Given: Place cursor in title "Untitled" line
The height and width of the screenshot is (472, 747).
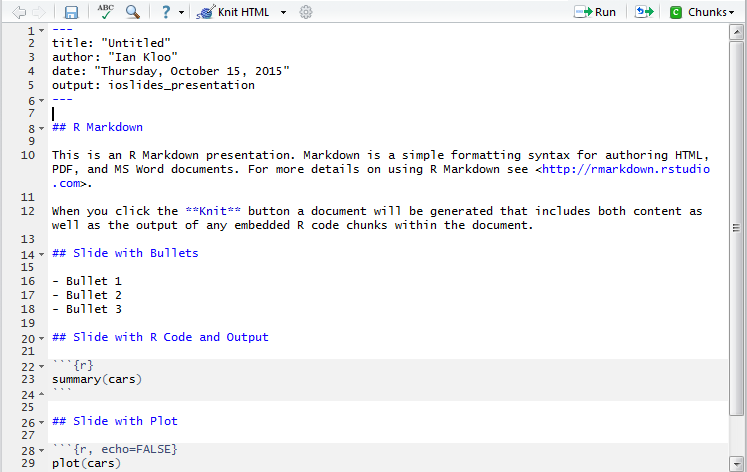Looking at the screenshot, I should click(x=111, y=43).
